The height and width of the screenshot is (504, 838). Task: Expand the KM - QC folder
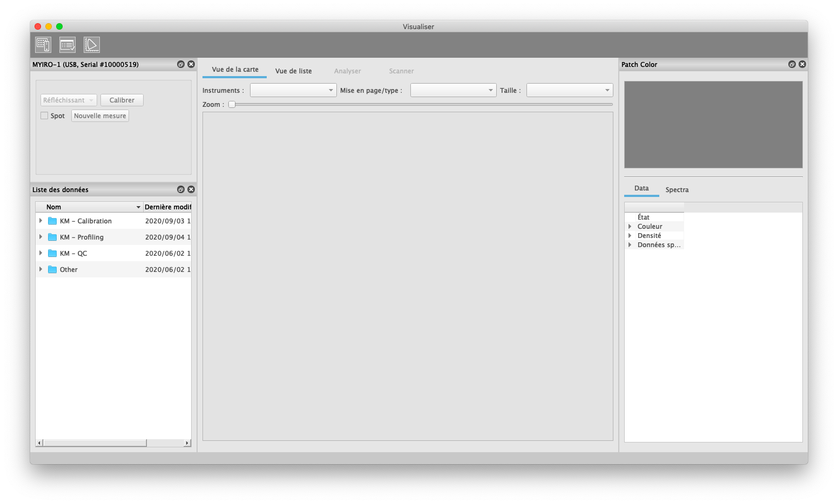click(x=40, y=253)
